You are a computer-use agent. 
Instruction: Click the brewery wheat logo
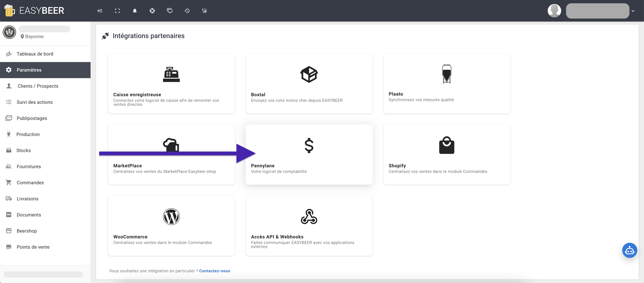click(10, 32)
